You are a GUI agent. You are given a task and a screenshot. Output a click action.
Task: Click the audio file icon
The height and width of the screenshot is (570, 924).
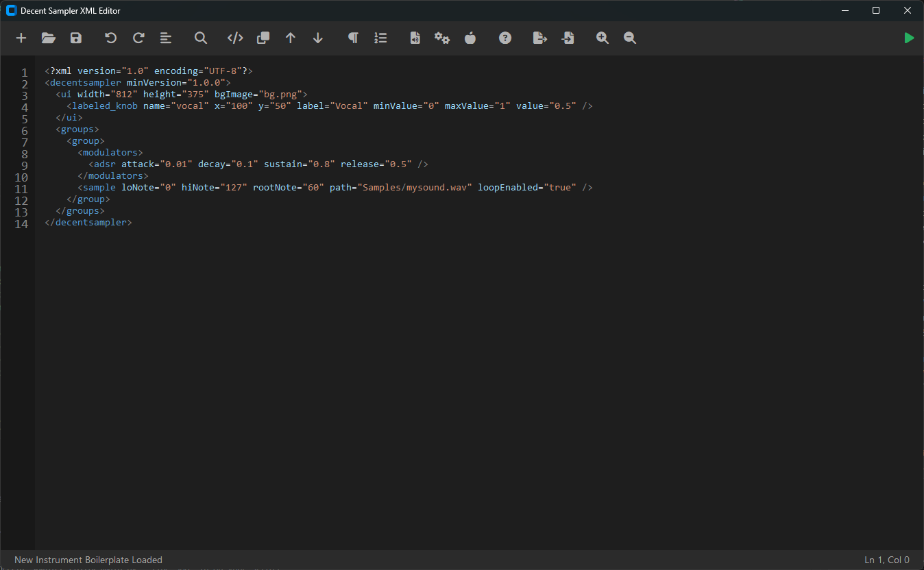click(x=415, y=38)
